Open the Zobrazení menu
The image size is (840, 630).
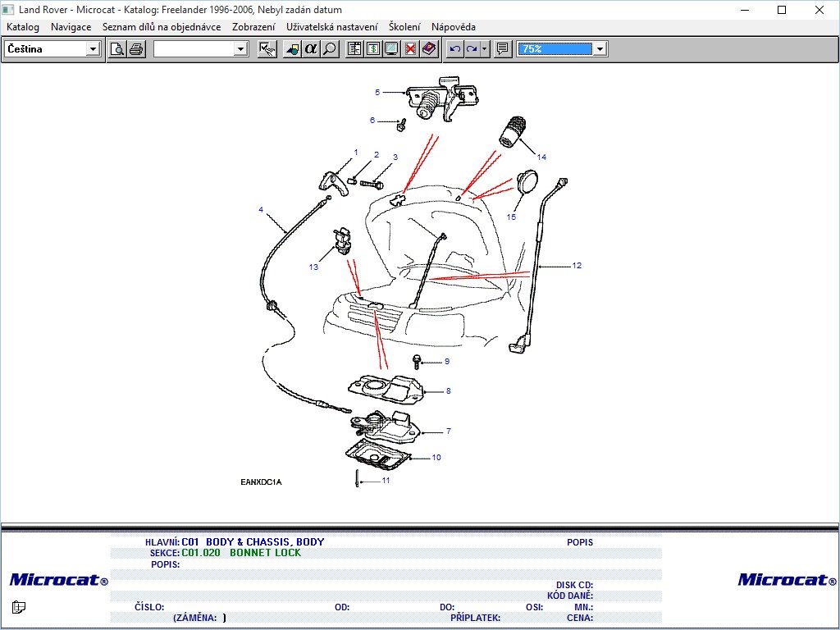click(253, 27)
